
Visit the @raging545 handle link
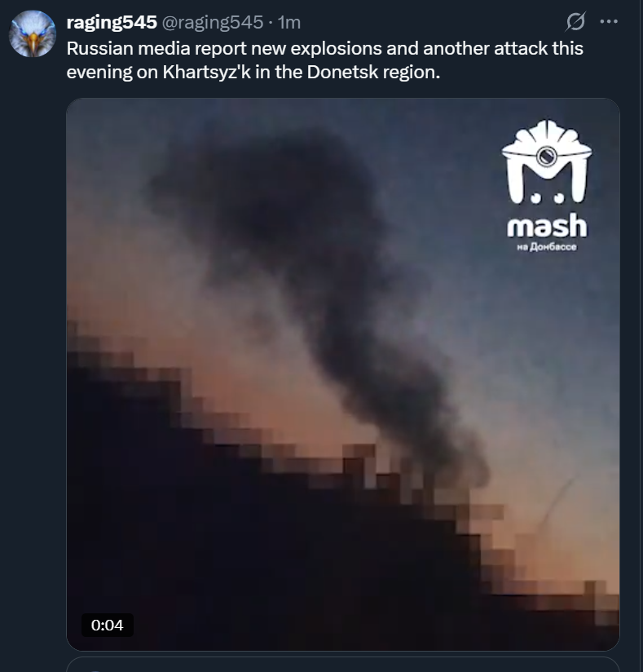click(x=213, y=22)
